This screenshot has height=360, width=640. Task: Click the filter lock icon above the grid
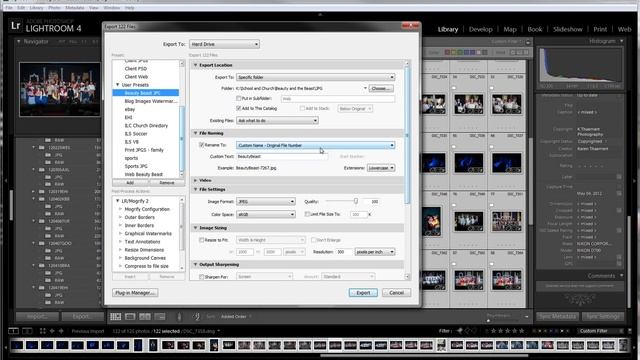point(528,42)
